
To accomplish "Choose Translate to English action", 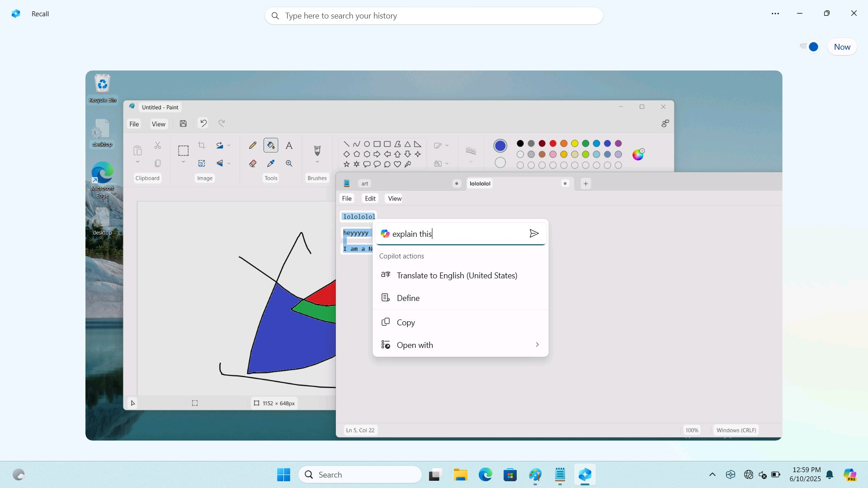I will click(x=457, y=276).
